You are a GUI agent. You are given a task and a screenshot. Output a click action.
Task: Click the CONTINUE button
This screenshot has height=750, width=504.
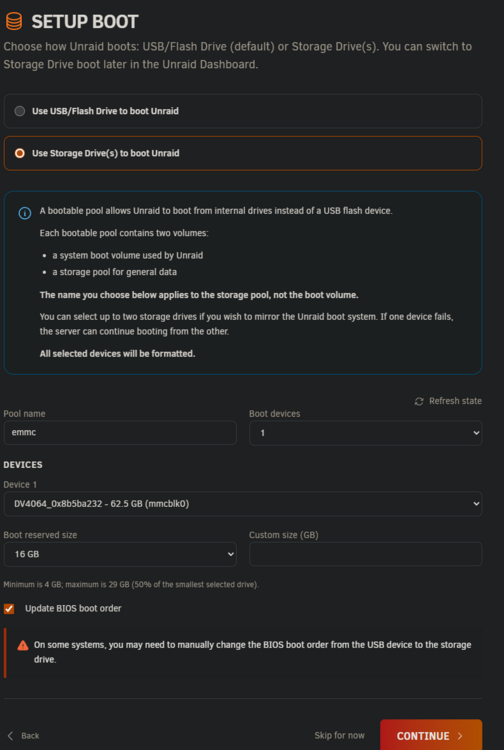pyautogui.click(x=431, y=735)
